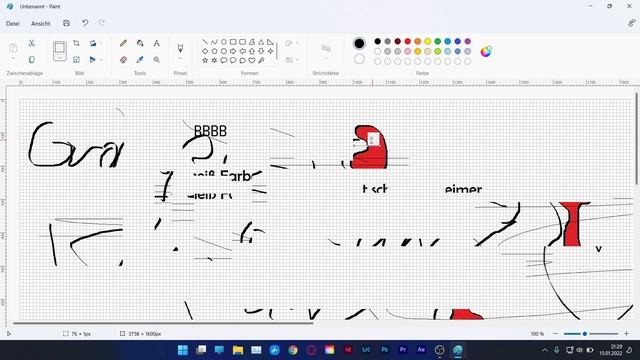Image resolution: width=640 pixels, height=360 pixels.
Task: Open Chrome from the taskbar
Action: pyautogui.click(x=293, y=350)
